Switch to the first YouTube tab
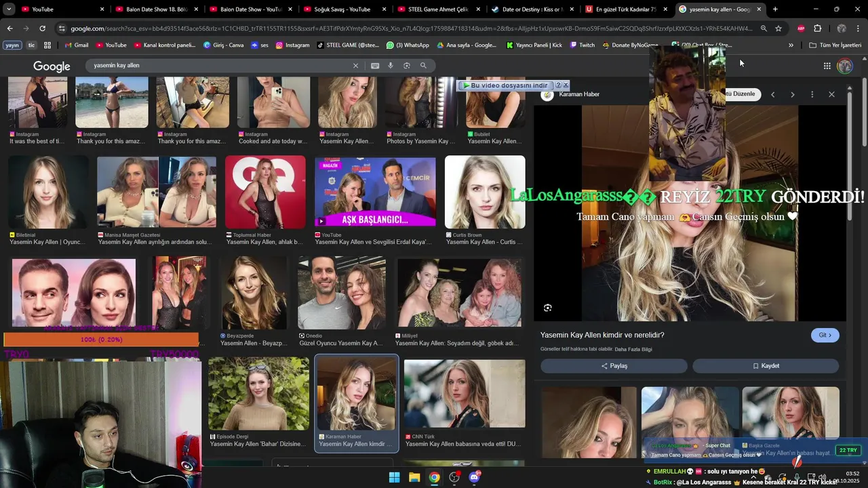Screen dimensions: 868x488 coord(63,9)
